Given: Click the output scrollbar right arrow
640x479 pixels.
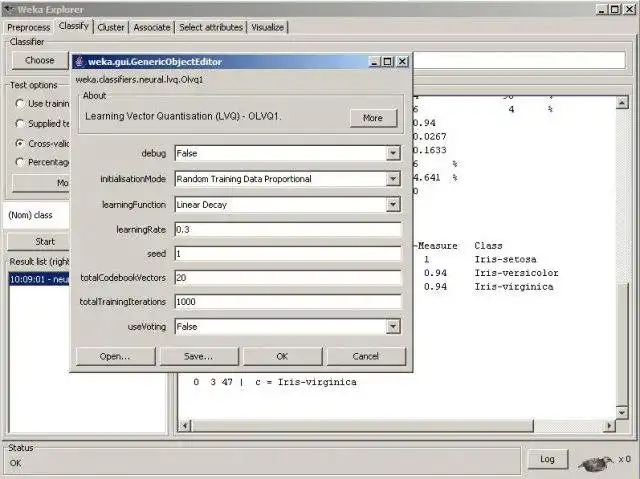Looking at the screenshot, I should point(609,426).
